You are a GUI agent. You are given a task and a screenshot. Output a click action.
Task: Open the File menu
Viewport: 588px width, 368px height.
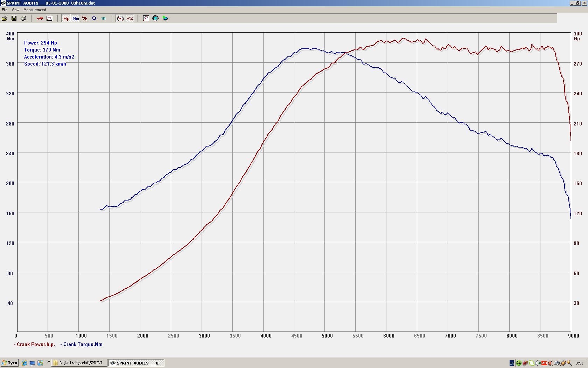(x=5, y=10)
